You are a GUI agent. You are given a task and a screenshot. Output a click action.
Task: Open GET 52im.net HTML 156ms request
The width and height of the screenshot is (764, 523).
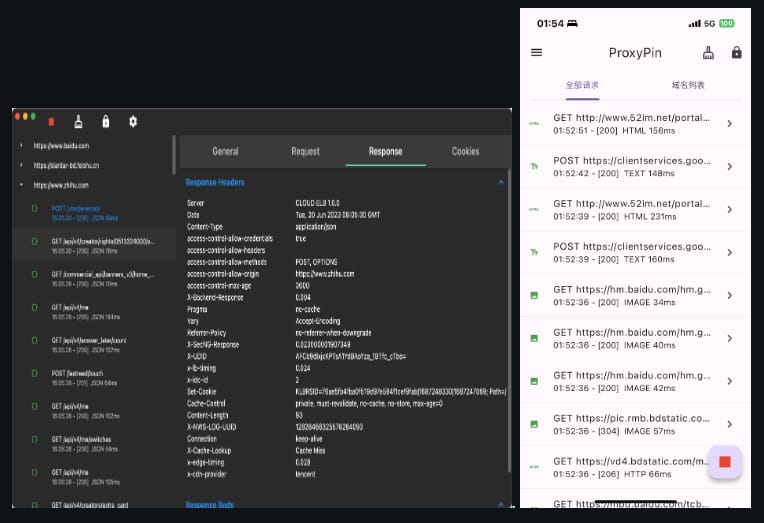635,124
